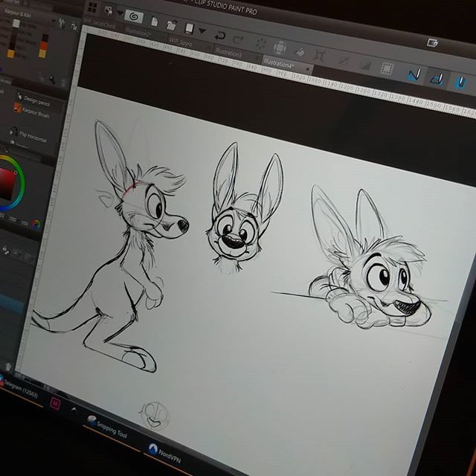The image size is (476, 476).
Task: Click the Karpour & Kiki color set name
Action: 18,13
